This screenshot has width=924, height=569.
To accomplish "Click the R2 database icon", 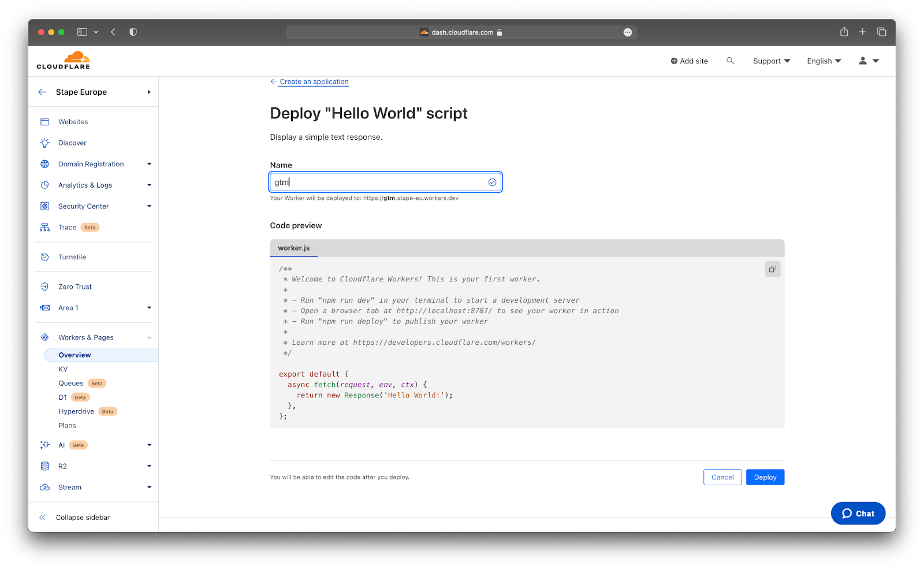I will (x=44, y=466).
